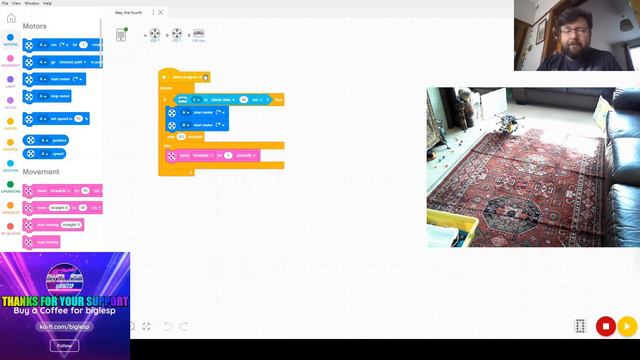Open the hub connection icon

coord(121,35)
